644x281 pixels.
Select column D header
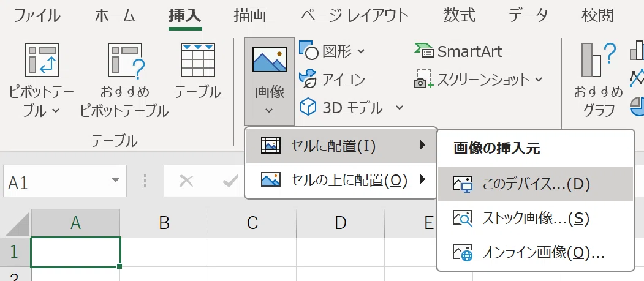341,223
